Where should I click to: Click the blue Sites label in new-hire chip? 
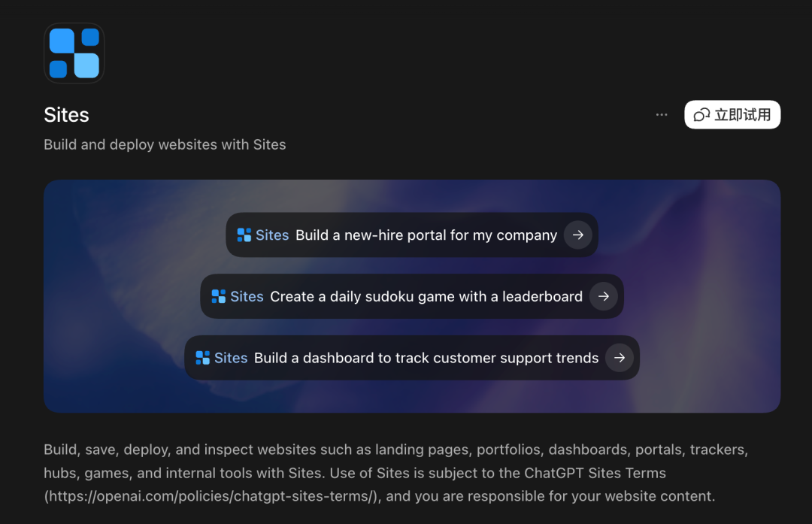pyautogui.click(x=272, y=235)
